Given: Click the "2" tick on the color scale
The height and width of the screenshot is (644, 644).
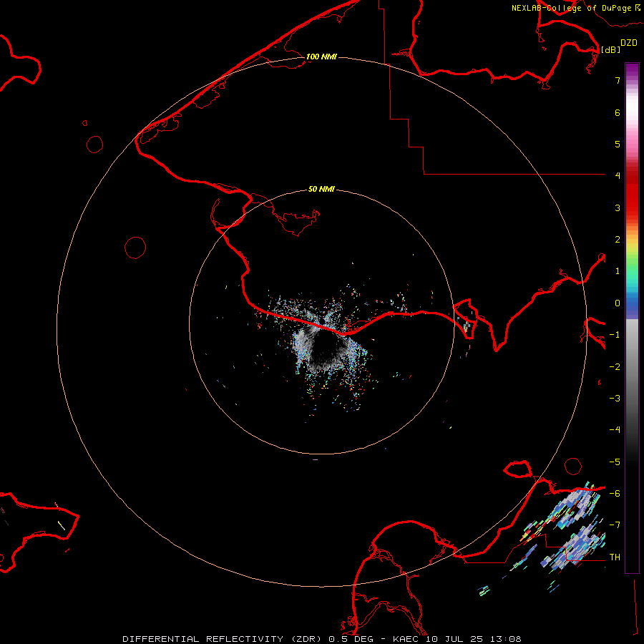Looking at the screenshot, I should tap(618, 240).
